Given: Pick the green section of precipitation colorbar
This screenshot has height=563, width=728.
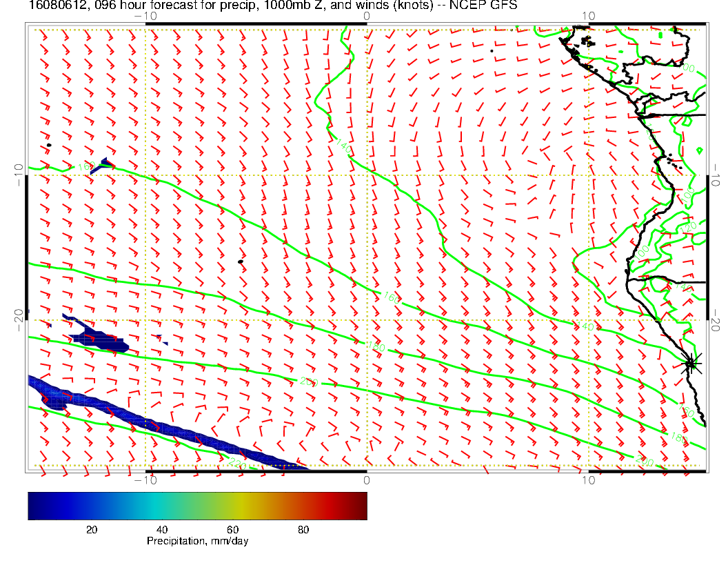Looking at the screenshot, I should [x=204, y=506].
